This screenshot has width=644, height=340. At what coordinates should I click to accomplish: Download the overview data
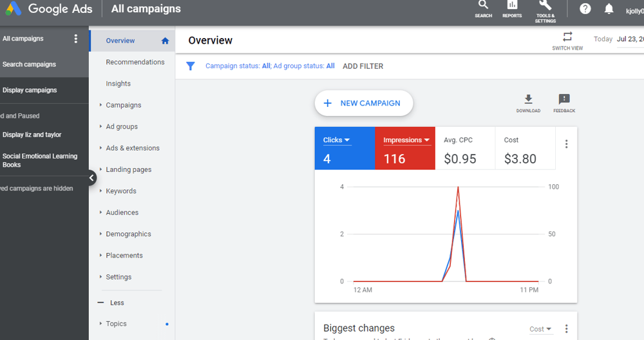[x=528, y=104]
